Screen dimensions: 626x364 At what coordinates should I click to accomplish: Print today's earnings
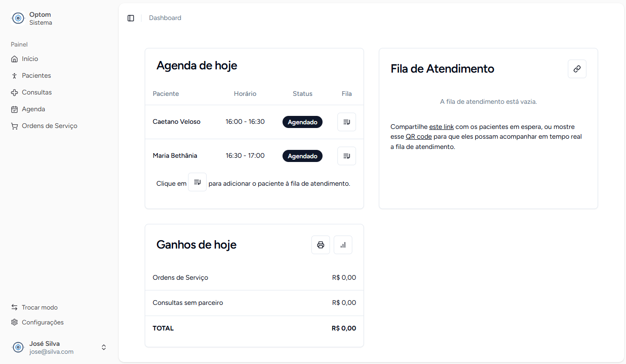point(321,245)
